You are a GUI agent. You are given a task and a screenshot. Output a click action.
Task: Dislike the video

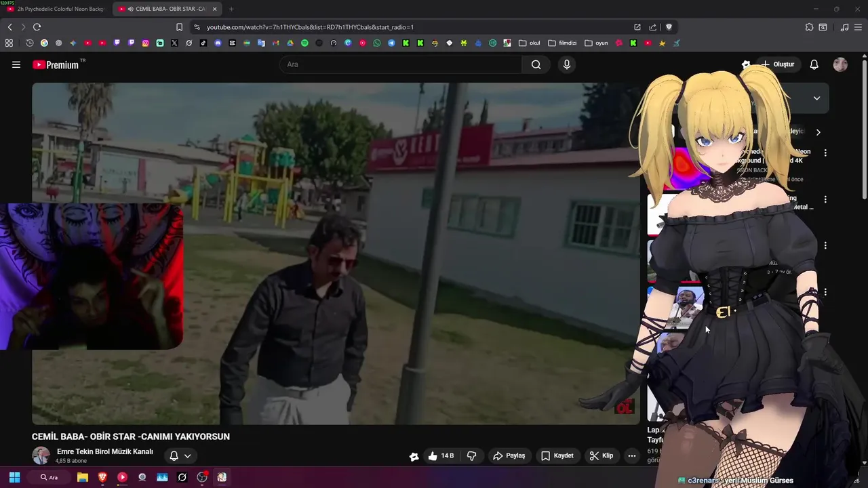pyautogui.click(x=472, y=455)
